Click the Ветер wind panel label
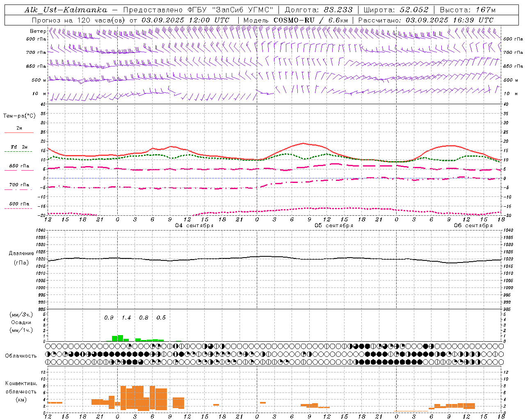The width and height of the screenshot is (525, 420). point(38,31)
